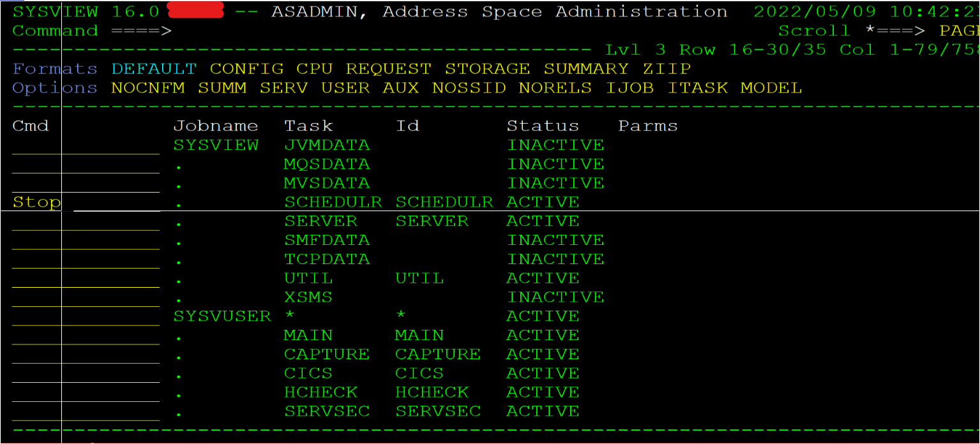
Task: Select the SMFDATA task
Action: [x=327, y=240]
